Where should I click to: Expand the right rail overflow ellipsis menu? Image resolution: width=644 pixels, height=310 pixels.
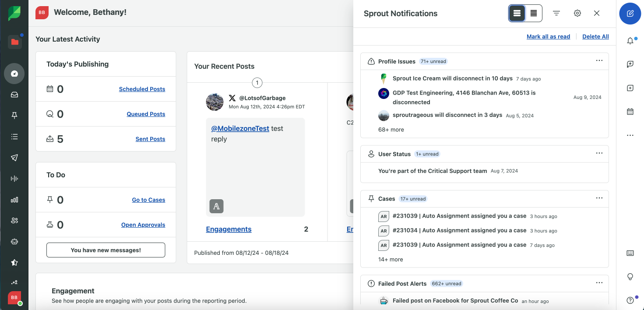point(630,135)
